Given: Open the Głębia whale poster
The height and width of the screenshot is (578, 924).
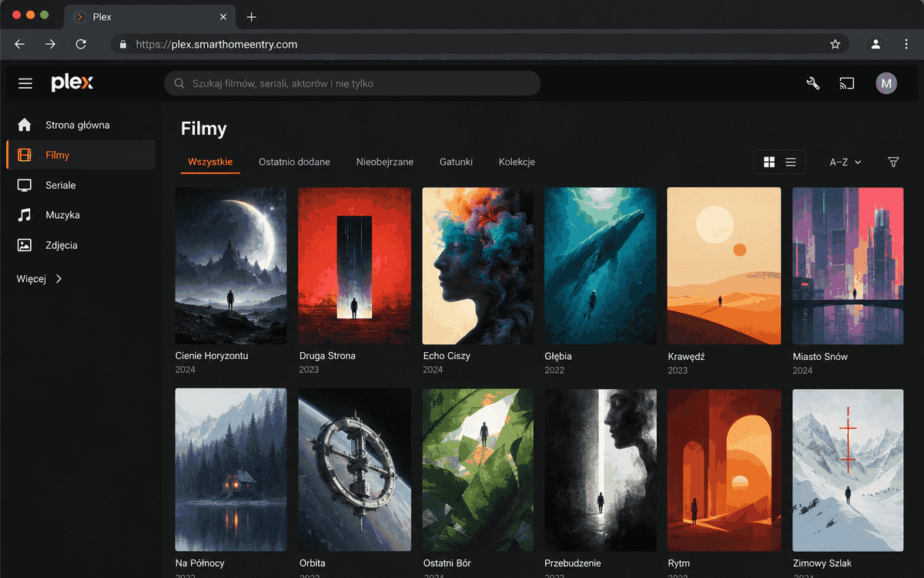Looking at the screenshot, I should [x=601, y=266].
